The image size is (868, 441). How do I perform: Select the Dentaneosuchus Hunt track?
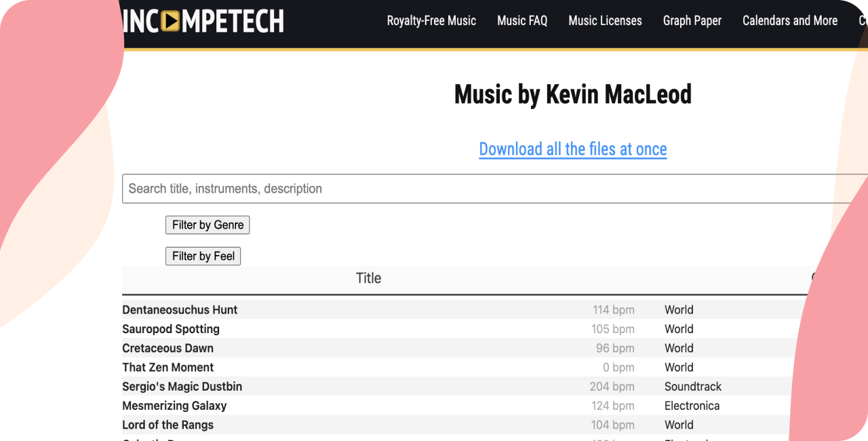[180, 309]
